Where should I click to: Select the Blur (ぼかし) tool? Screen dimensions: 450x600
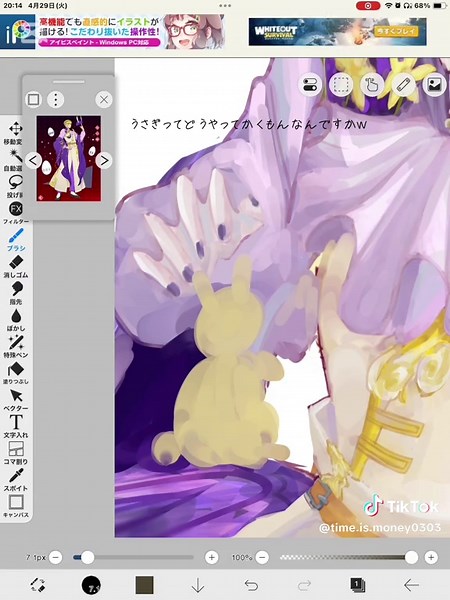15,320
